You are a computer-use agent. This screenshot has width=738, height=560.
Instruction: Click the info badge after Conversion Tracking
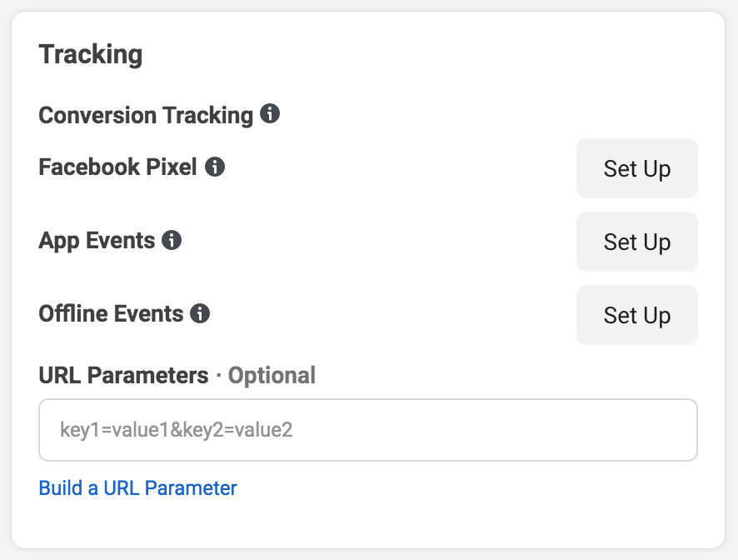pyautogui.click(x=271, y=114)
